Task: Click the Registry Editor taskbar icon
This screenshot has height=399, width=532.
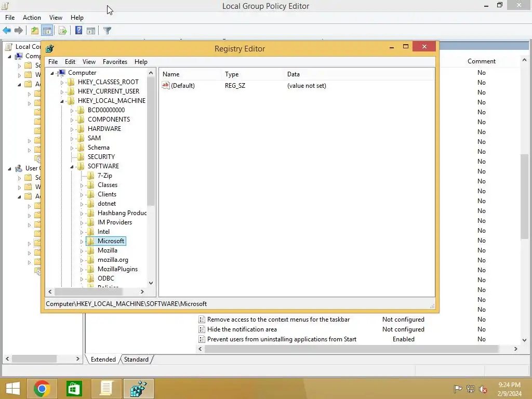Action: click(x=138, y=389)
